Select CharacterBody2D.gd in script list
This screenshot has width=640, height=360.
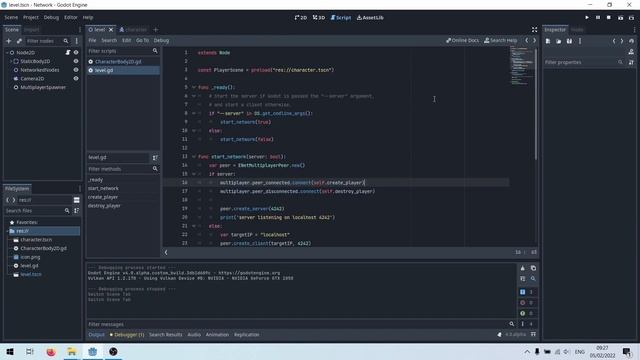[x=123, y=62]
